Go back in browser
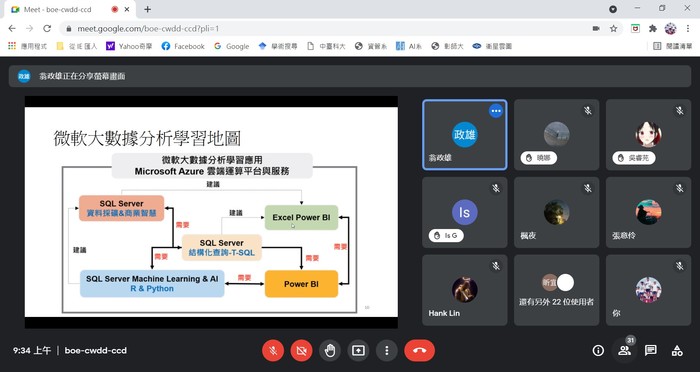This screenshot has height=372, width=700. pos(12,29)
